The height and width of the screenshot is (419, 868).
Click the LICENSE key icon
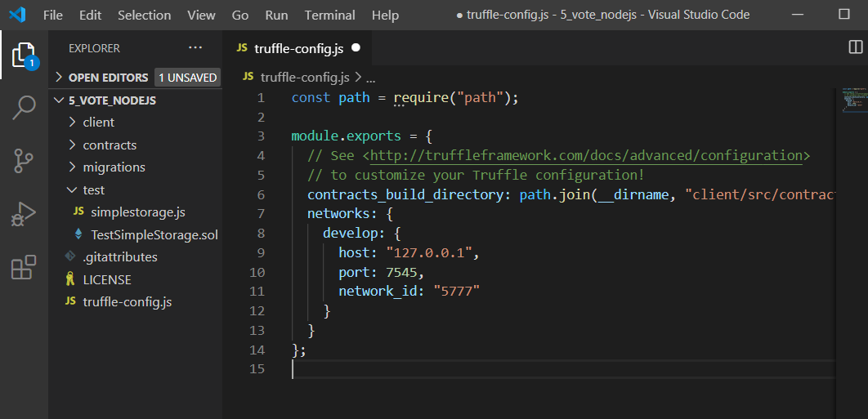click(69, 279)
